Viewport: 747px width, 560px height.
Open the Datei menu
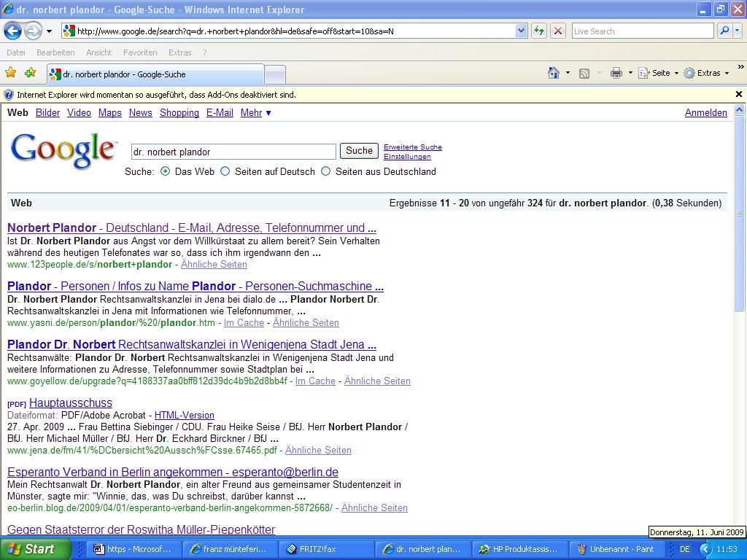tap(16, 52)
